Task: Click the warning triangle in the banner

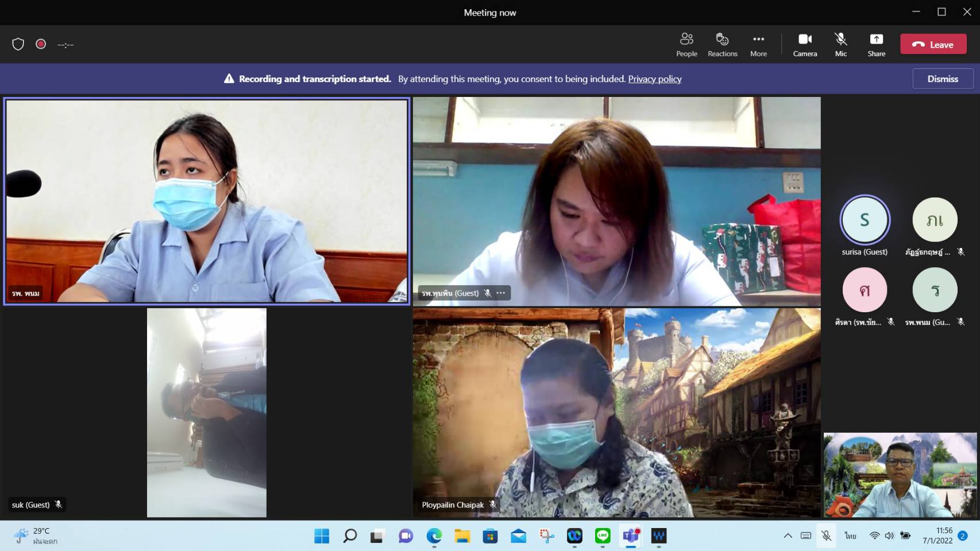Action: (229, 79)
